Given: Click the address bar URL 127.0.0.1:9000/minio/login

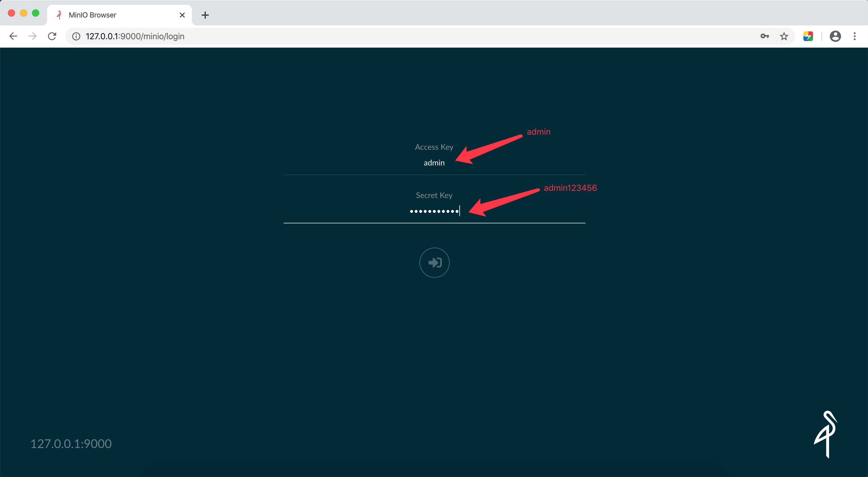Looking at the screenshot, I should (x=135, y=37).
